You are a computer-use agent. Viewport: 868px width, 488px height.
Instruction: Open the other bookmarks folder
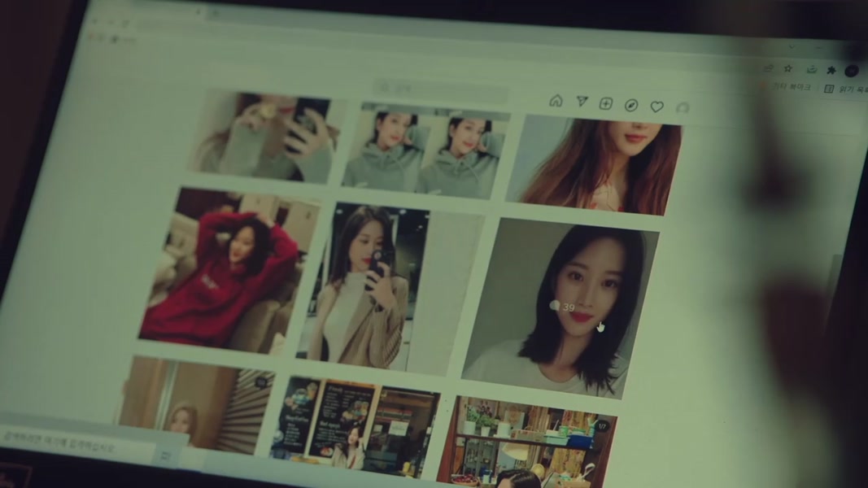tap(792, 86)
